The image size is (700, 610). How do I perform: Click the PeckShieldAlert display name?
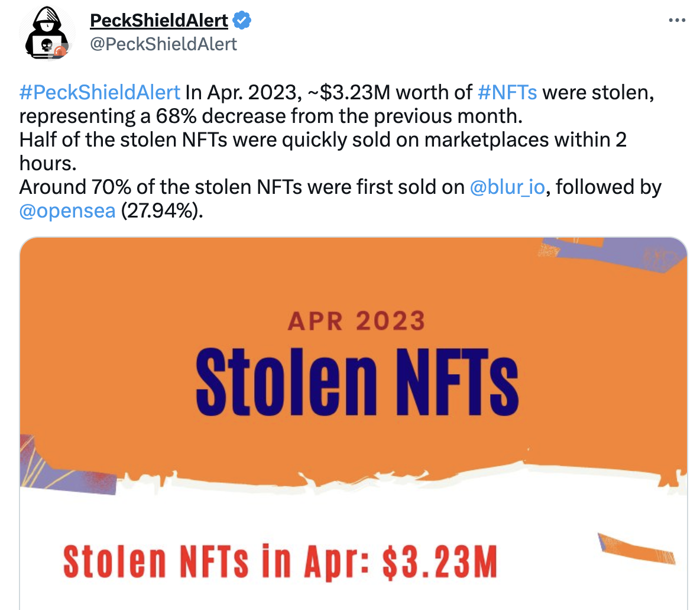point(158,20)
